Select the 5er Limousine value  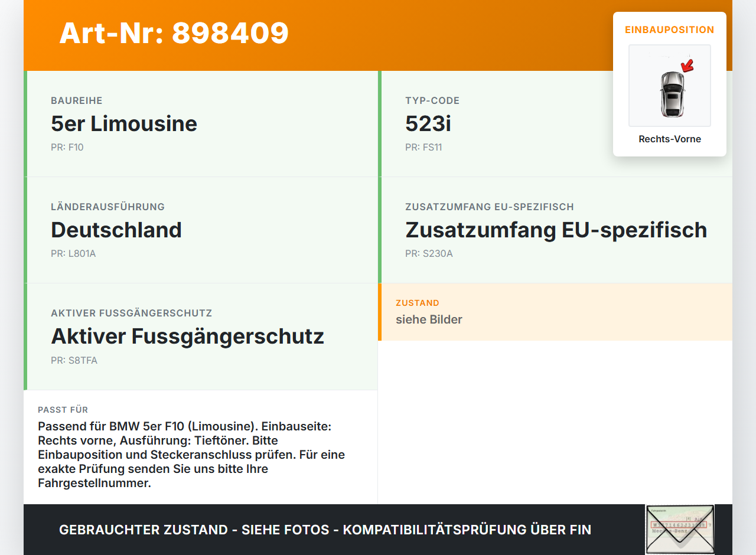[124, 123]
